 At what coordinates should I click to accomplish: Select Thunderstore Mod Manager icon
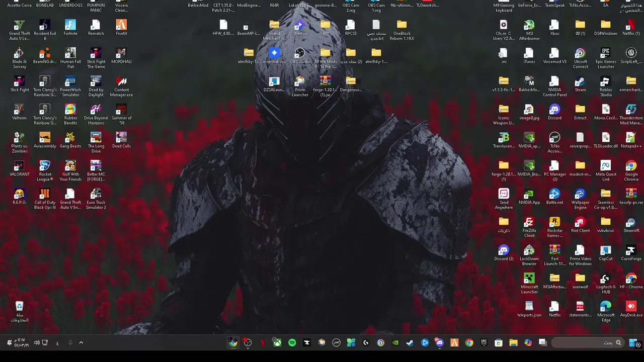631,115
